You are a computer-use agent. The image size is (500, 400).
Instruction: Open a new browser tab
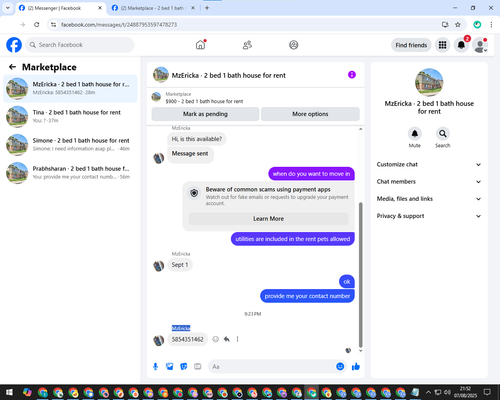pyautogui.click(x=207, y=8)
